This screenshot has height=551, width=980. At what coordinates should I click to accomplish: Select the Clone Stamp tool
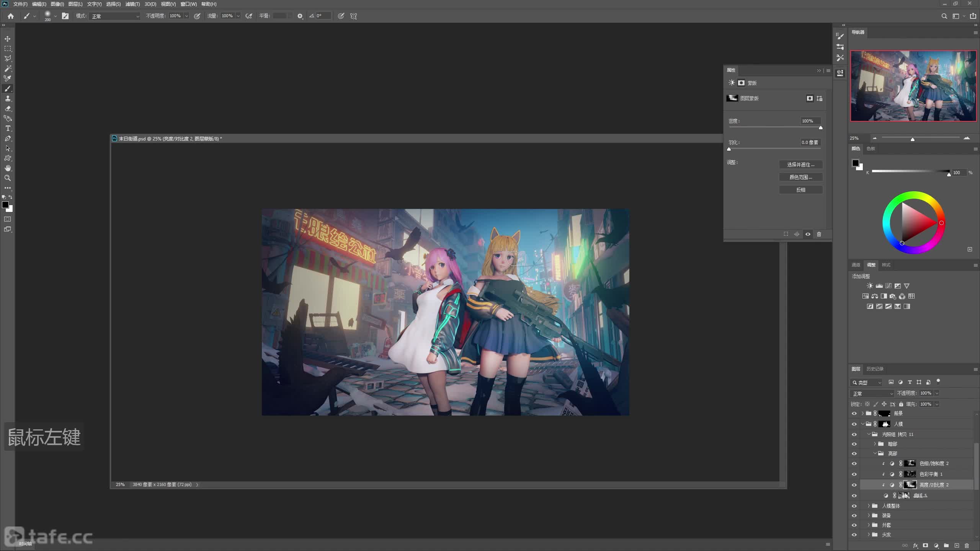tap(8, 98)
